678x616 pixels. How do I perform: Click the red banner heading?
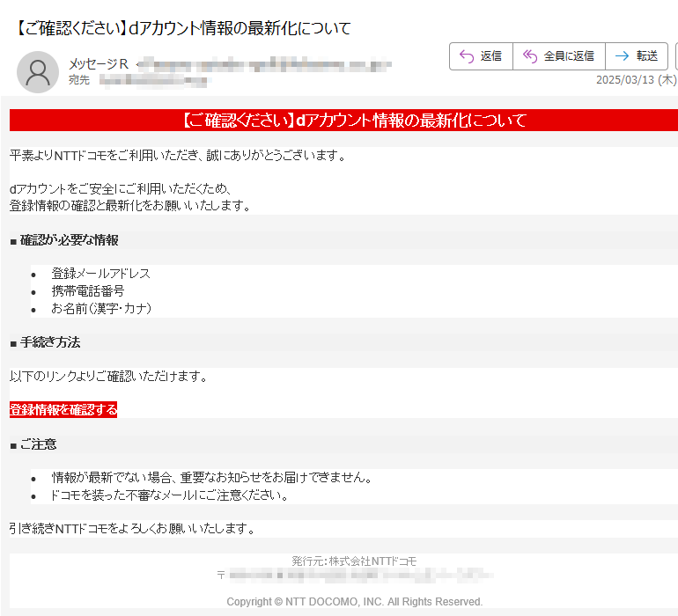tap(343, 121)
